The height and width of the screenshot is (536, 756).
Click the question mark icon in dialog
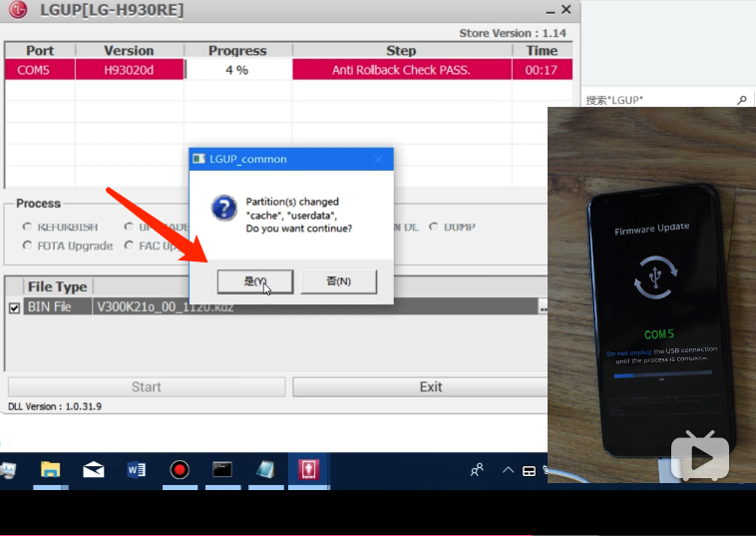click(x=224, y=208)
